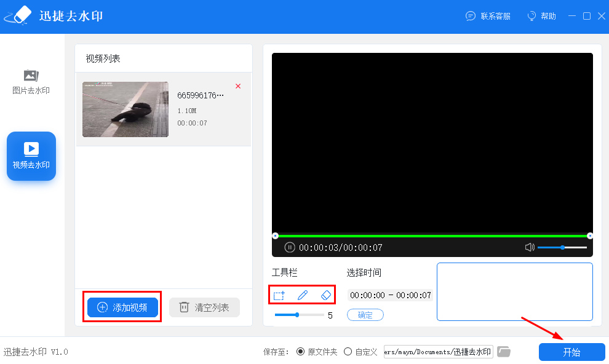Click the video preview area

coord(432,143)
